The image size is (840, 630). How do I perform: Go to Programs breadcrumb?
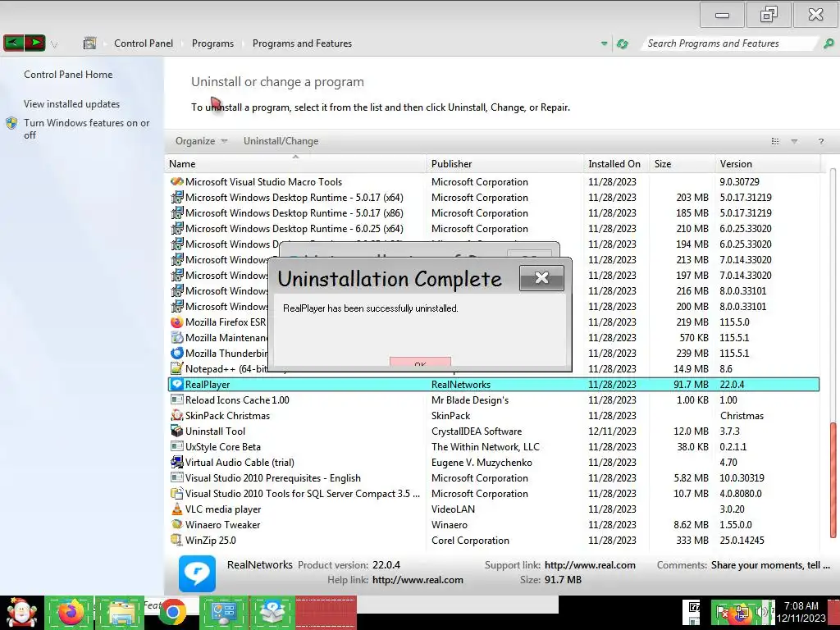[212, 43]
